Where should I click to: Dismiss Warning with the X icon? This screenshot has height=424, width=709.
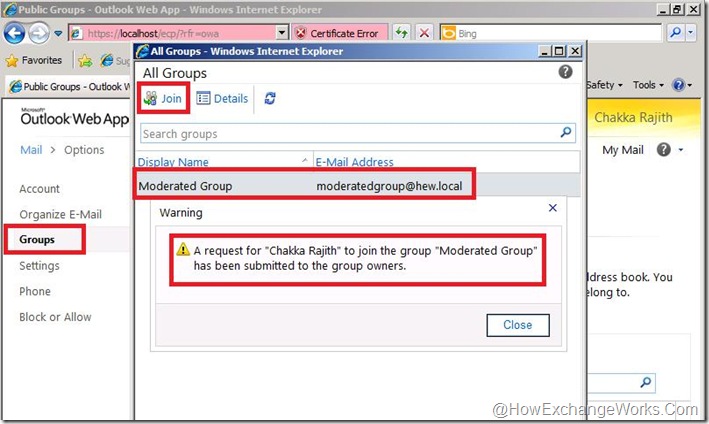click(x=553, y=208)
